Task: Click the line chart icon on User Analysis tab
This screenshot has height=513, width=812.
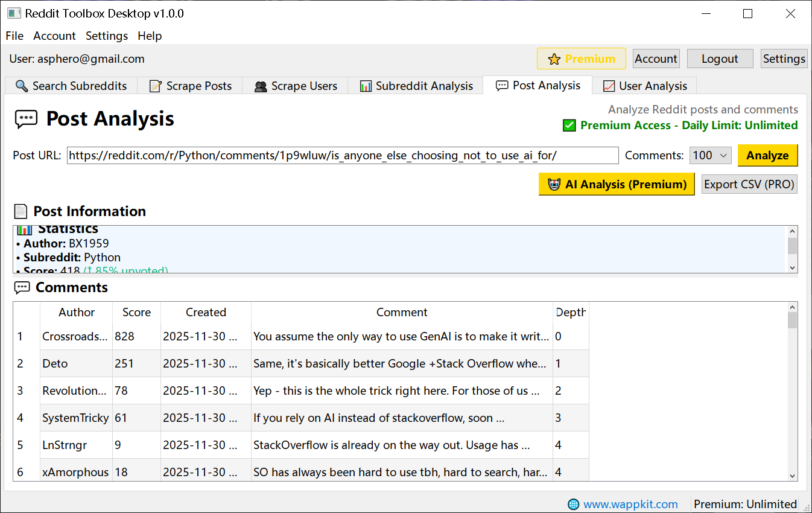Action: coord(609,86)
